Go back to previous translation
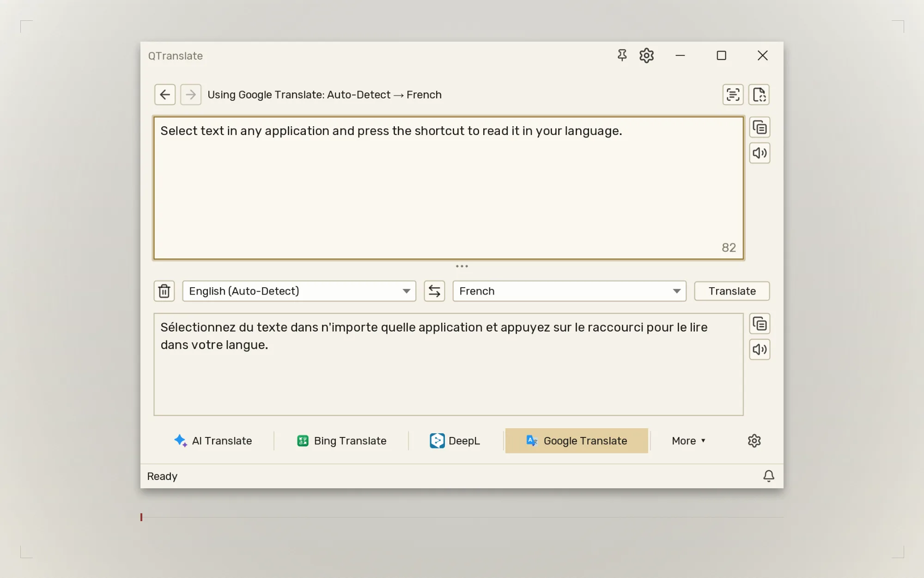Image resolution: width=924 pixels, height=578 pixels. coord(165,95)
